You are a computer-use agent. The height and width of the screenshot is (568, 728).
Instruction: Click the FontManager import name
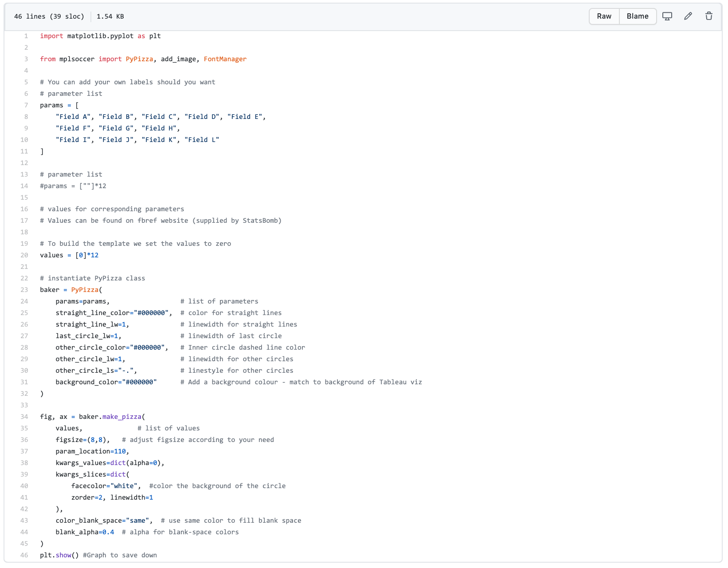pos(225,59)
